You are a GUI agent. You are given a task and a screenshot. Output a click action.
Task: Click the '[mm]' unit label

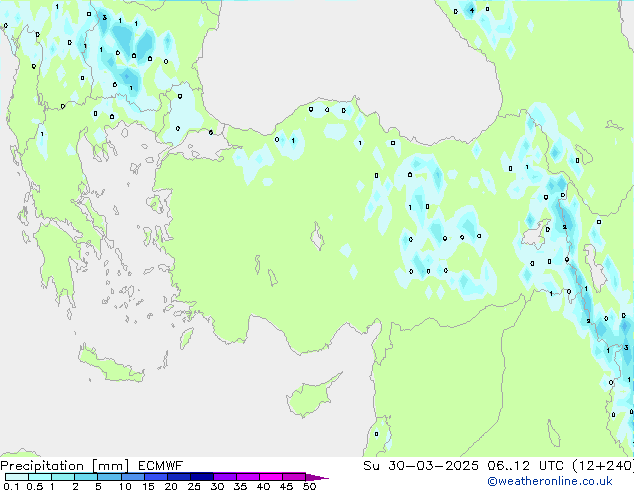pyautogui.click(x=110, y=466)
